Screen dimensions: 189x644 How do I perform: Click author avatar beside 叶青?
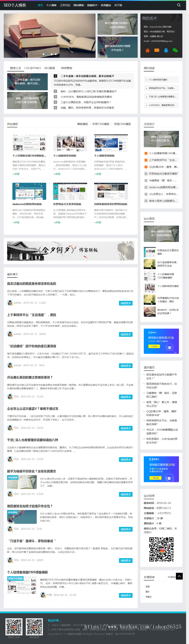pyautogui.click(x=43, y=595)
